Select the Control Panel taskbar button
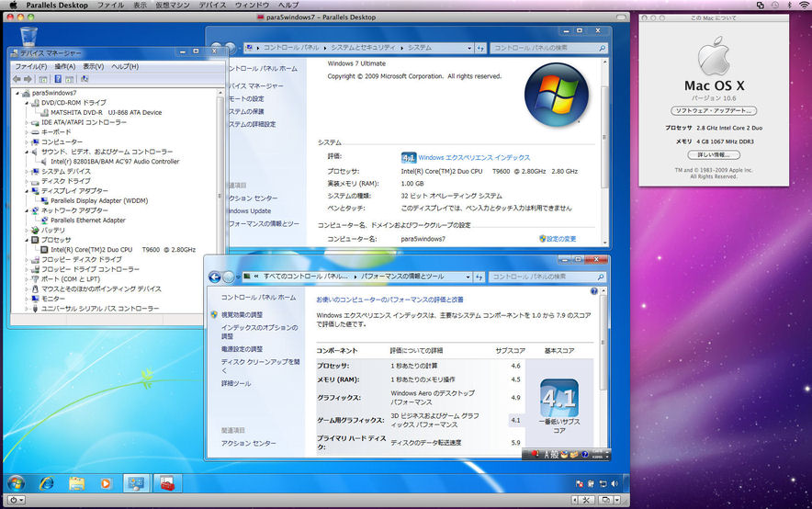 pos(136,483)
